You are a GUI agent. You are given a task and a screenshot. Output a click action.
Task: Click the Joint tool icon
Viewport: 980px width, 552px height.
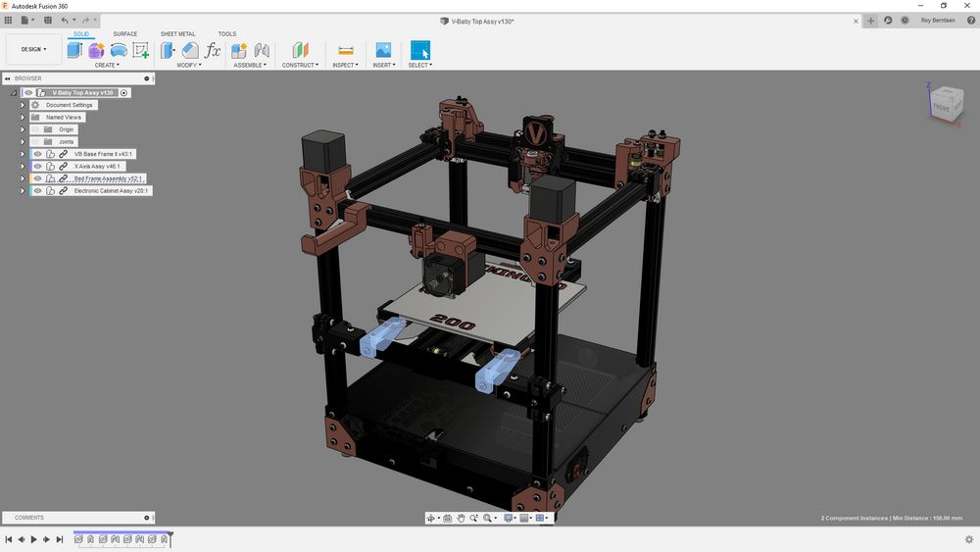coord(262,50)
